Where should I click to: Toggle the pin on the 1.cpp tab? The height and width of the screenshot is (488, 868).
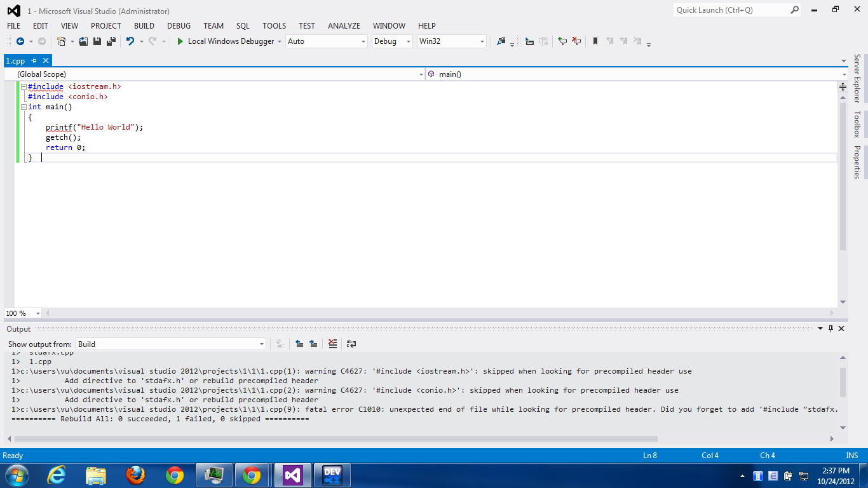(x=34, y=61)
